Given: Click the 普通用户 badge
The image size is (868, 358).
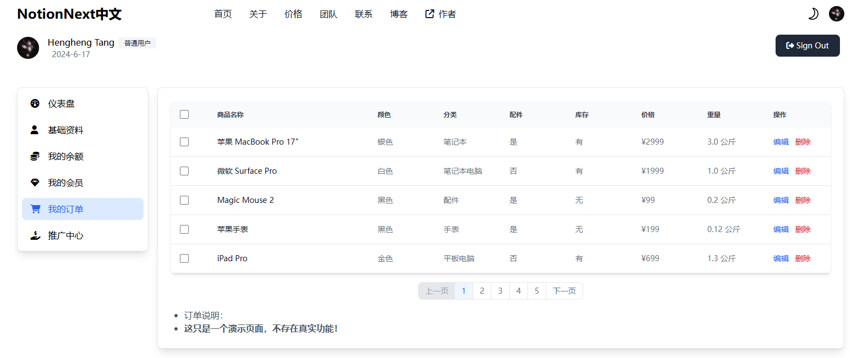Looking at the screenshot, I should tap(138, 43).
